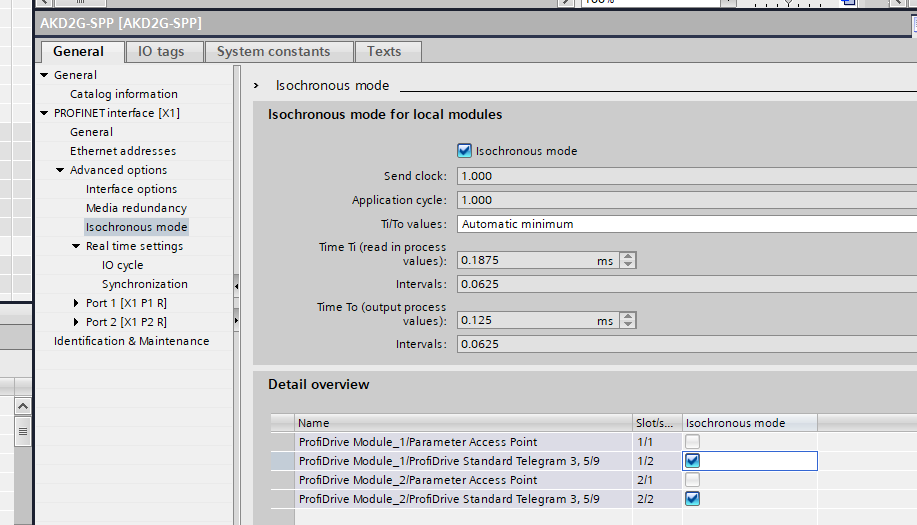The image size is (917, 525).
Task: Click the left pane scrollbar thumb
Action: pyautogui.click(x=23, y=431)
